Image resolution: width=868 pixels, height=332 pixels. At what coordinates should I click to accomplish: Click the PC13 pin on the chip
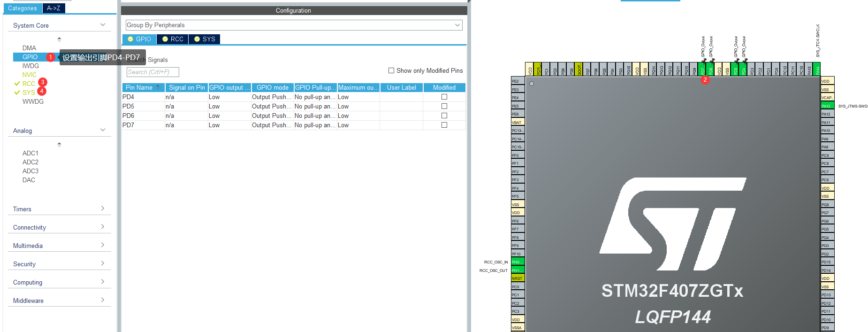pos(518,131)
